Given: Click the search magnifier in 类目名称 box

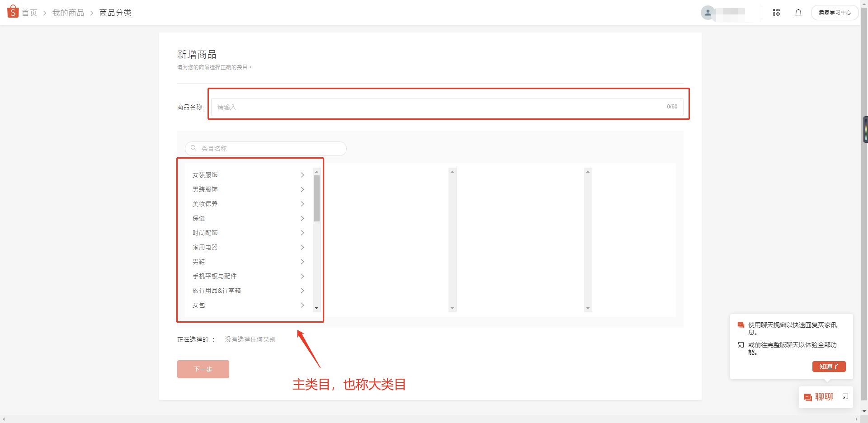Looking at the screenshot, I should pos(193,148).
